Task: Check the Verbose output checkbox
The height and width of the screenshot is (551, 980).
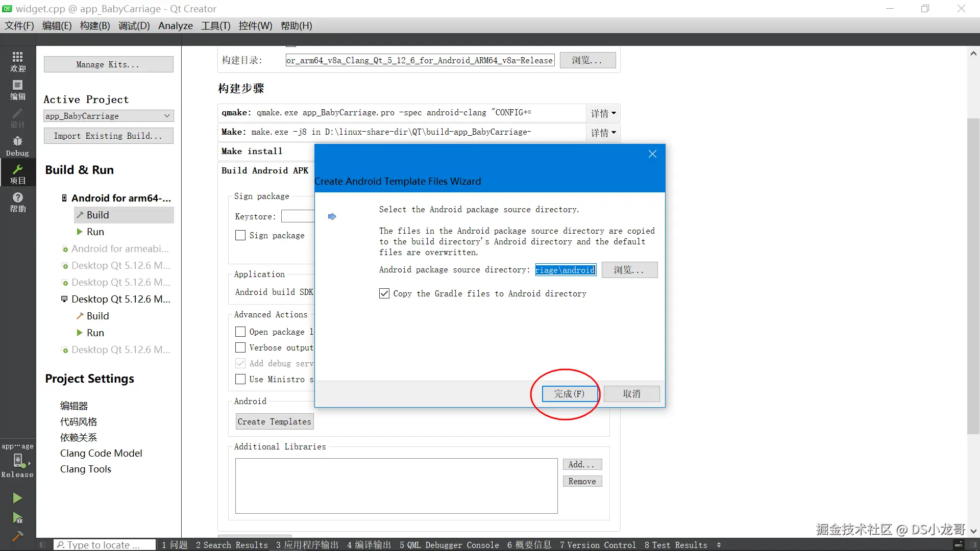Action: pyautogui.click(x=240, y=347)
